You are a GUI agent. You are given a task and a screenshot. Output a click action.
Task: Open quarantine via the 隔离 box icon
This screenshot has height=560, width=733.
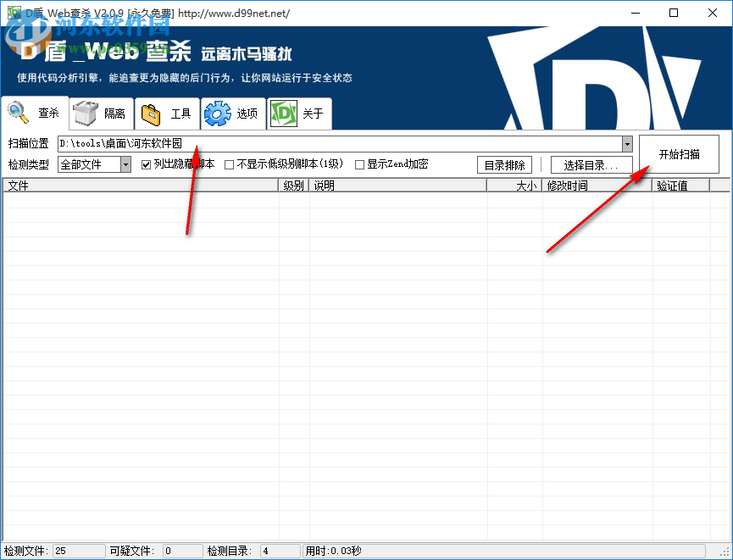pos(82,112)
